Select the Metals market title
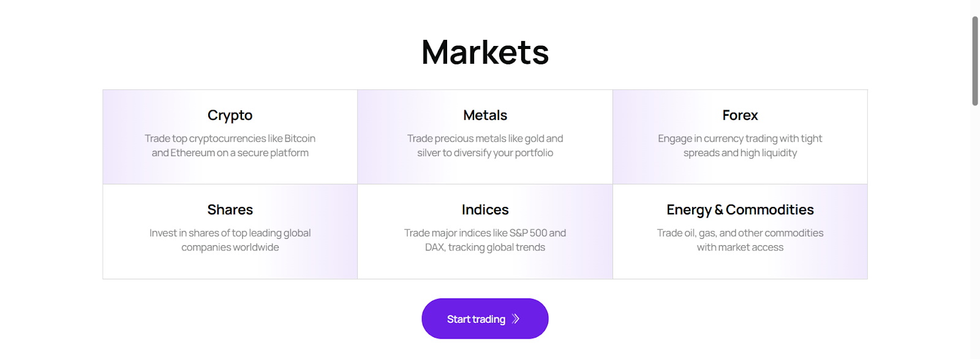This screenshot has width=980, height=359. (485, 115)
